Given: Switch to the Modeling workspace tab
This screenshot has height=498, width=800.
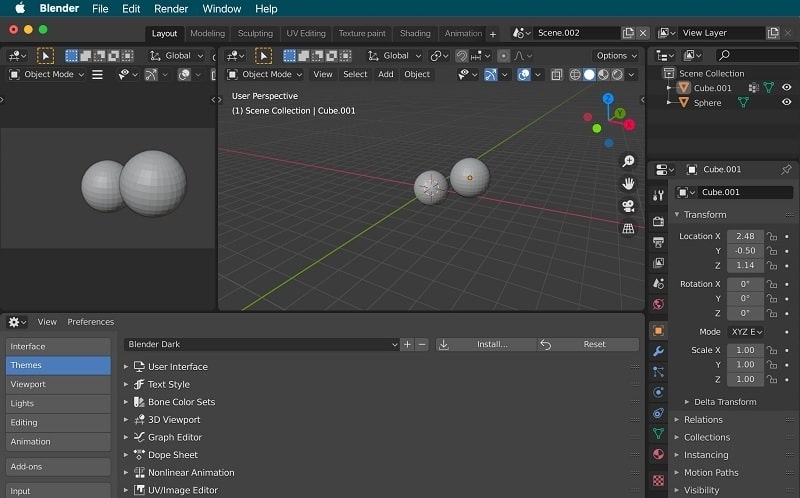Looking at the screenshot, I should [x=207, y=33].
